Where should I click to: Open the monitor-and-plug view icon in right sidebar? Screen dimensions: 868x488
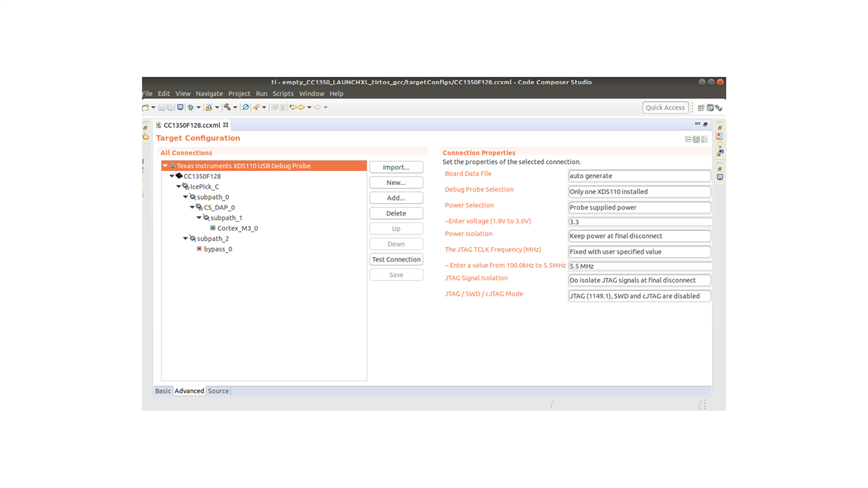click(x=720, y=153)
